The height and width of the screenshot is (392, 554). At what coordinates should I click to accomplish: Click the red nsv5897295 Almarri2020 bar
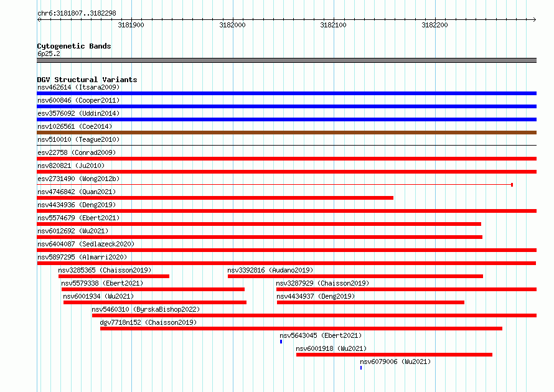click(286, 263)
